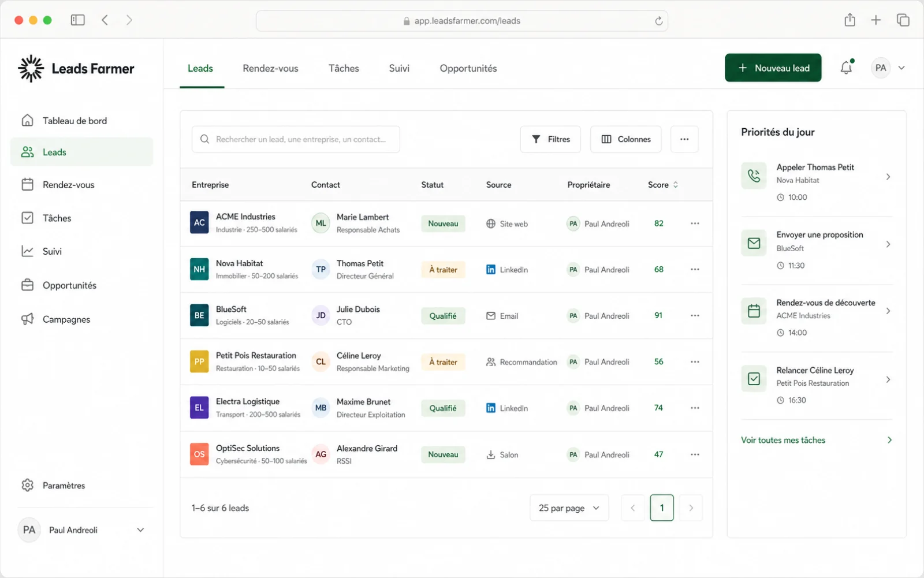Click the Nouveau lead button
924x578 pixels.
[773, 68]
